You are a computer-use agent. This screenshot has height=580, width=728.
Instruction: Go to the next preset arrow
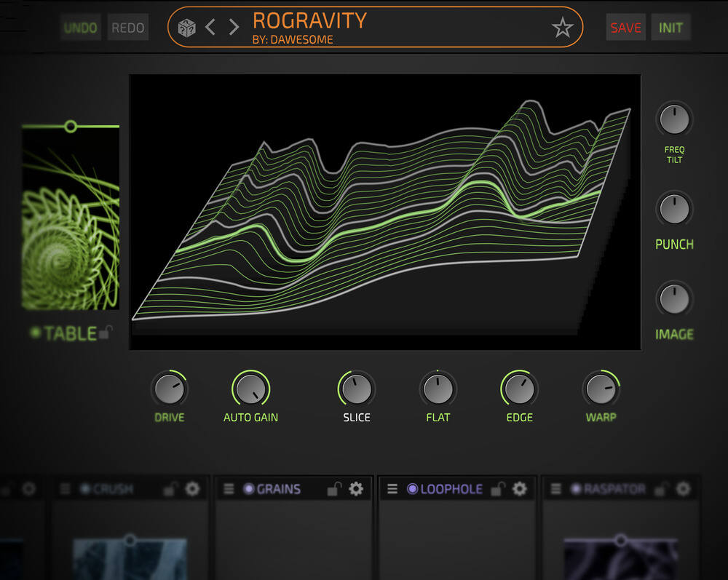234,28
